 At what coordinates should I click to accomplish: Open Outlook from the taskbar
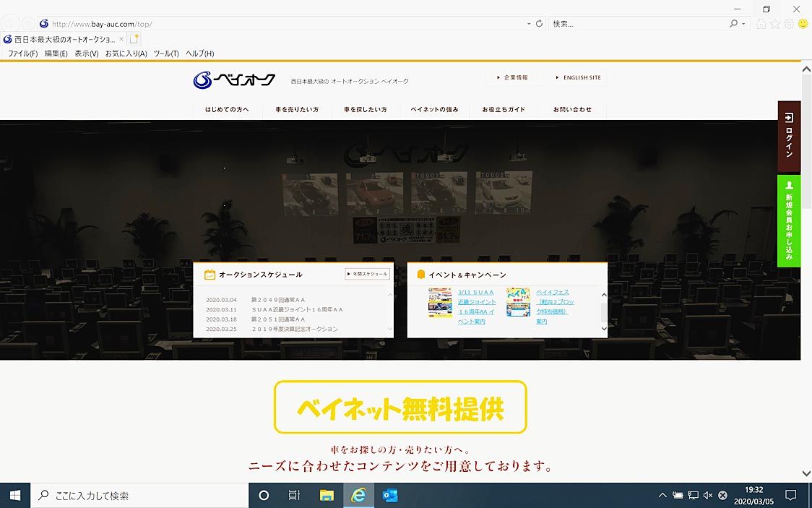(x=390, y=496)
